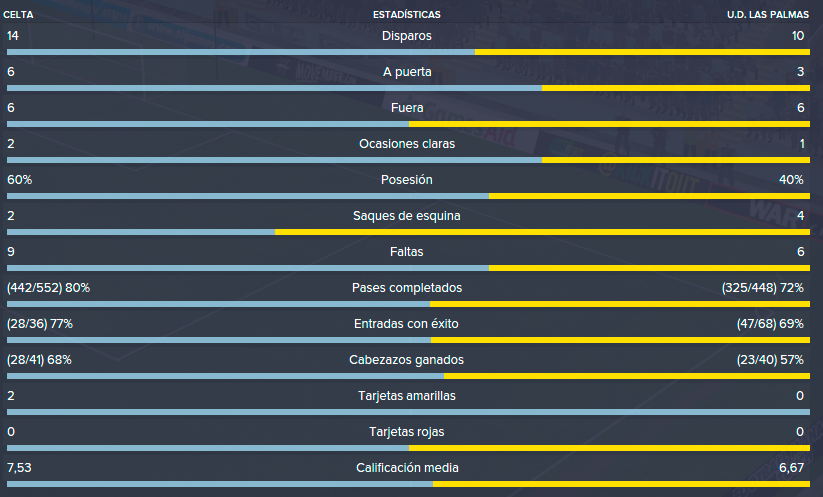
Task: Select the Entradas con éxito label
Action: pyautogui.click(x=406, y=324)
